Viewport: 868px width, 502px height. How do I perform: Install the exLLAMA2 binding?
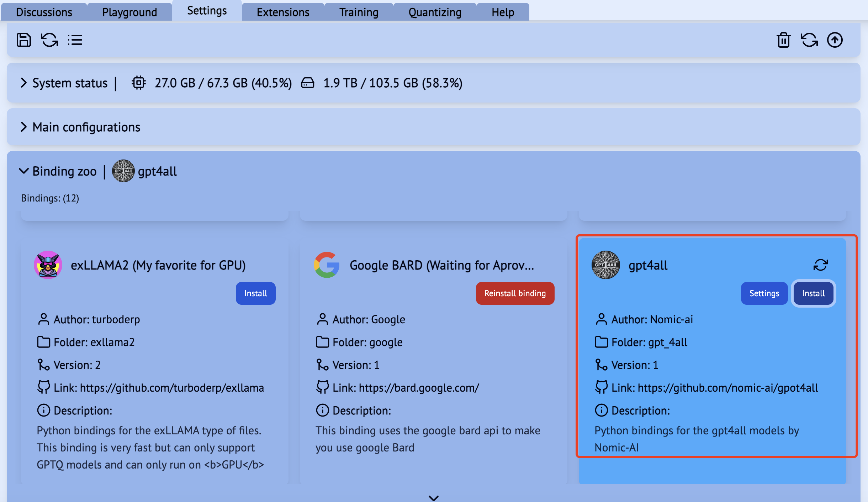[x=255, y=293]
